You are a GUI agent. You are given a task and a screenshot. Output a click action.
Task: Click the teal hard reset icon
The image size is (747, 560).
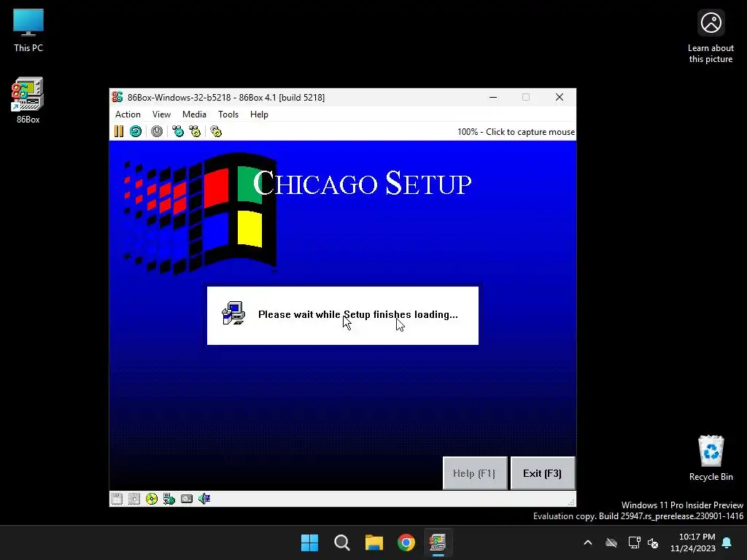coord(136,131)
